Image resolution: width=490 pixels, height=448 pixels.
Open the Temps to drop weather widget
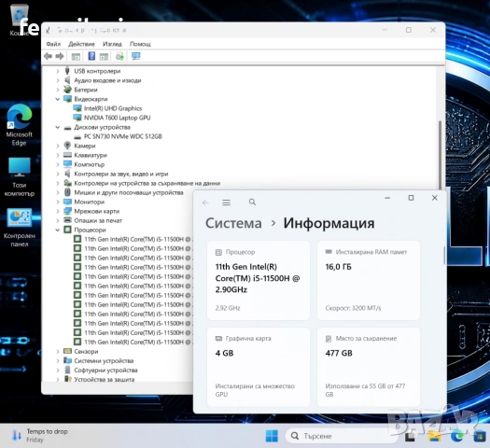coord(40,435)
